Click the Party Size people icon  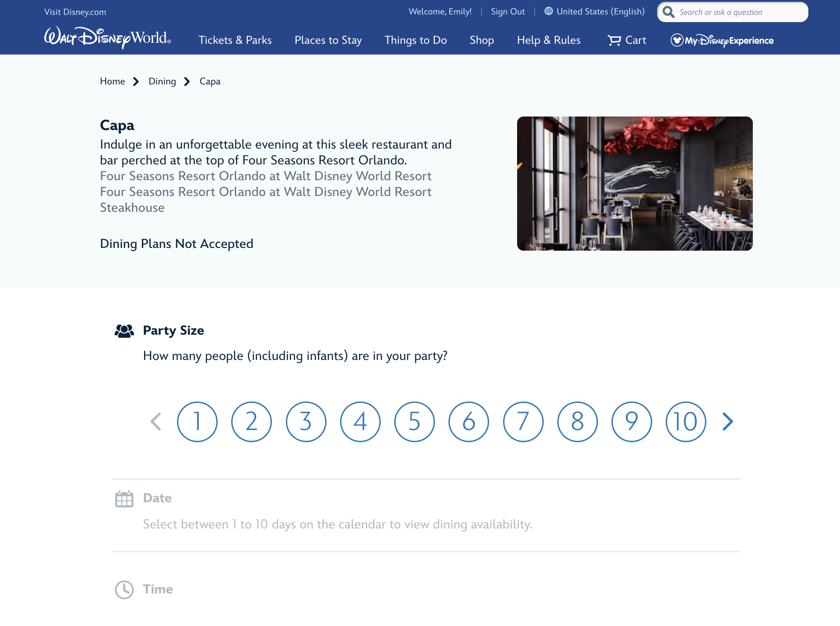tap(124, 331)
